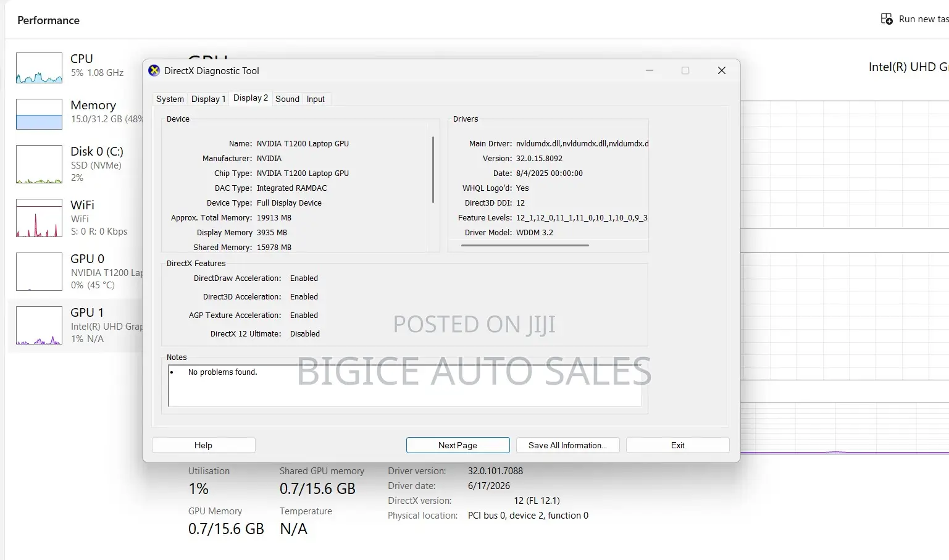Open the CPU usage graph thumbnail
949x560 pixels.
39,68
